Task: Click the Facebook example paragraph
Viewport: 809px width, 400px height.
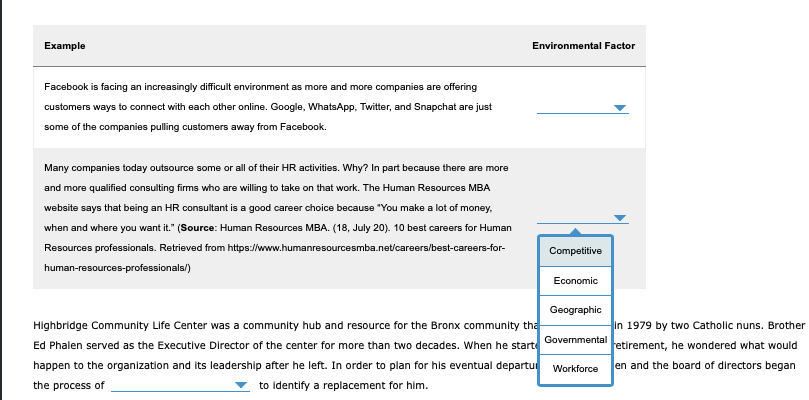Action: (268, 107)
